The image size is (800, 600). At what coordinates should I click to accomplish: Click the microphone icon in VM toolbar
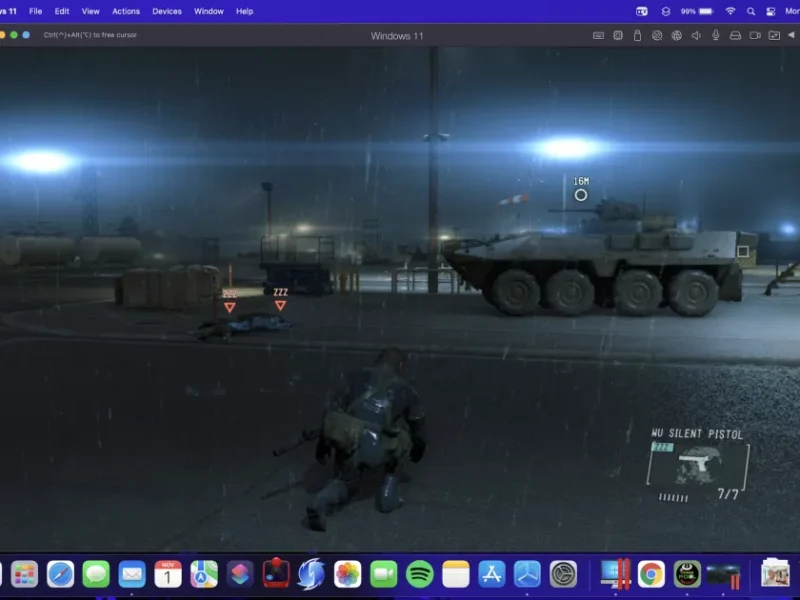(x=715, y=35)
